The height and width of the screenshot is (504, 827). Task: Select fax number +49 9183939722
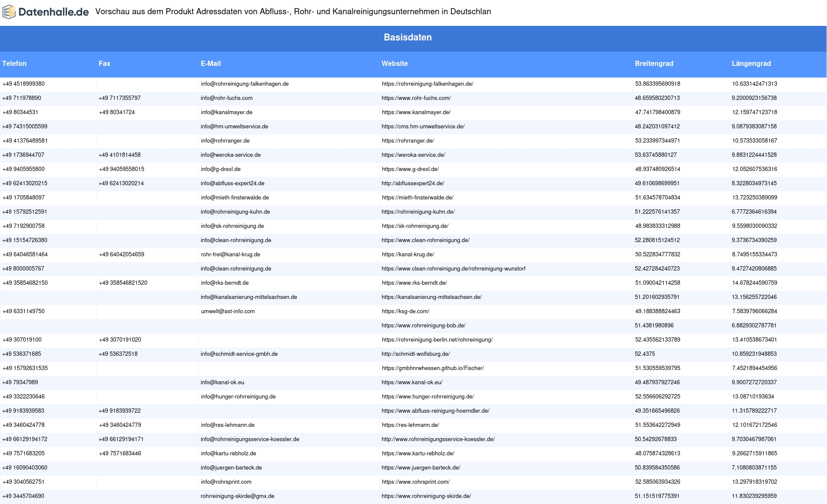pos(120,411)
